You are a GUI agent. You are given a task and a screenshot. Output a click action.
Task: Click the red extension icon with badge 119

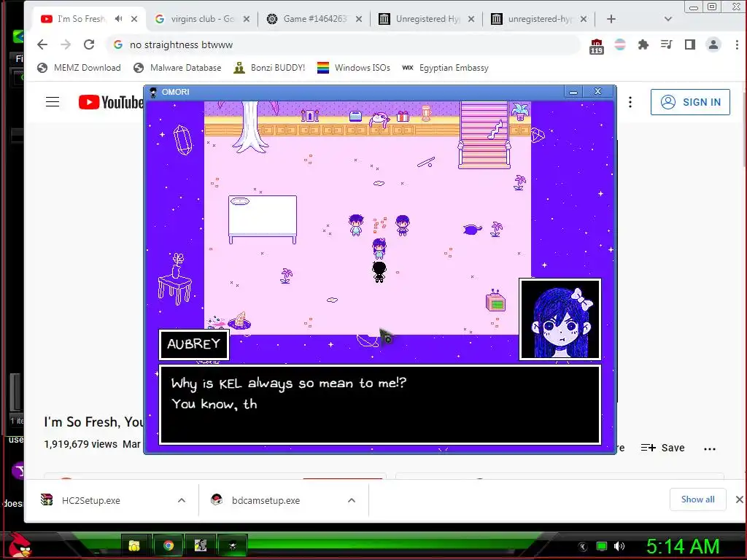pyautogui.click(x=597, y=46)
